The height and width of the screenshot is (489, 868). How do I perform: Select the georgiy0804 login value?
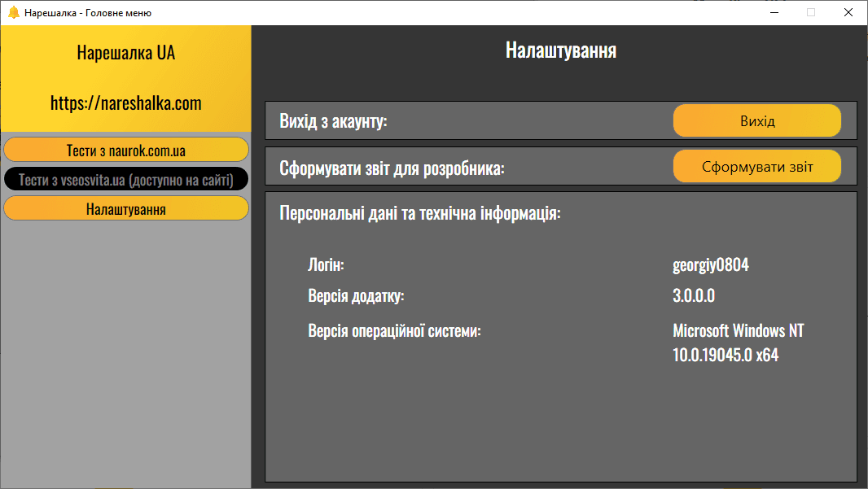click(x=710, y=265)
